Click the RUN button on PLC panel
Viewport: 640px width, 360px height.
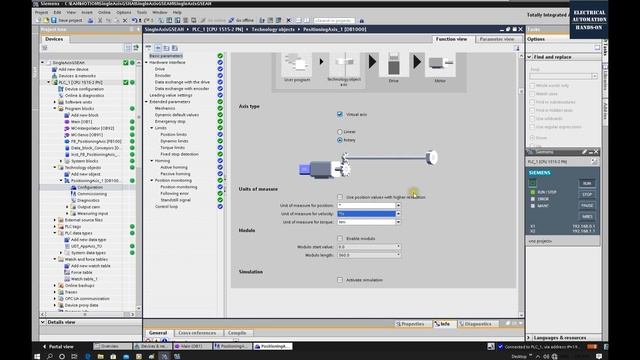point(587,184)
